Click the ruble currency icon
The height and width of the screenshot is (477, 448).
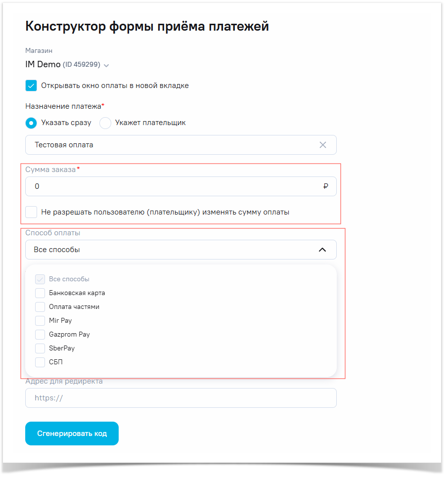click(x=325, y=186)
